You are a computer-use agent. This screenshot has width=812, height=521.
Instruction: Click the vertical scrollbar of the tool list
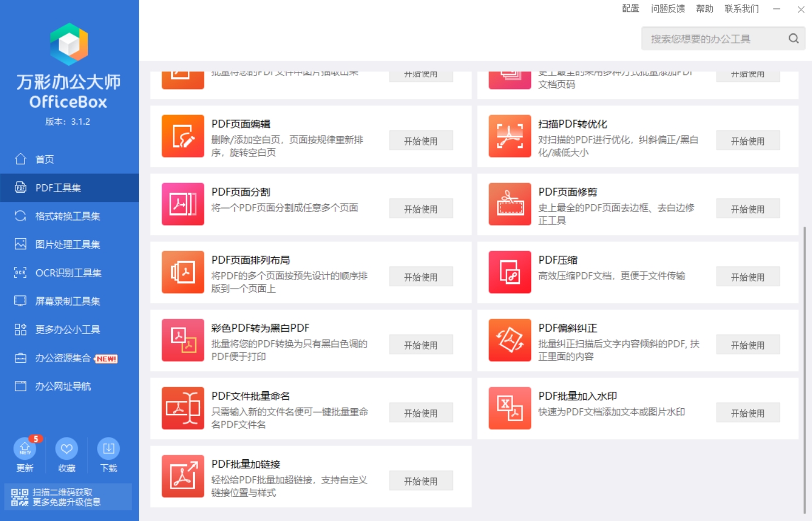(x=804, y=370)
